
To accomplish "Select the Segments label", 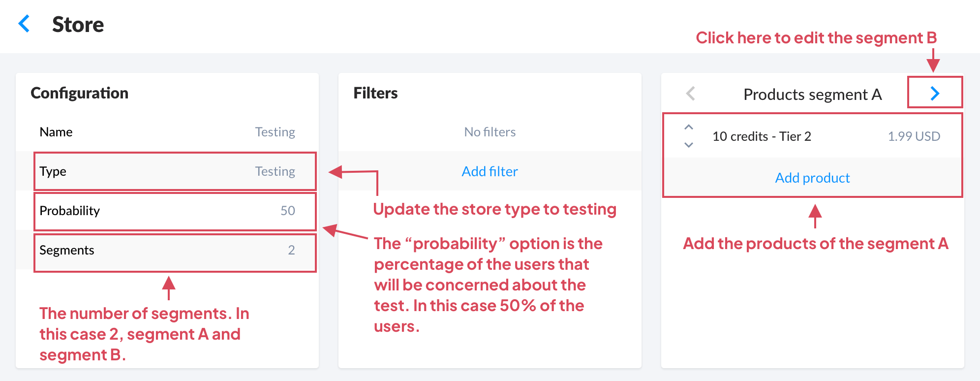I will (66, 250).
